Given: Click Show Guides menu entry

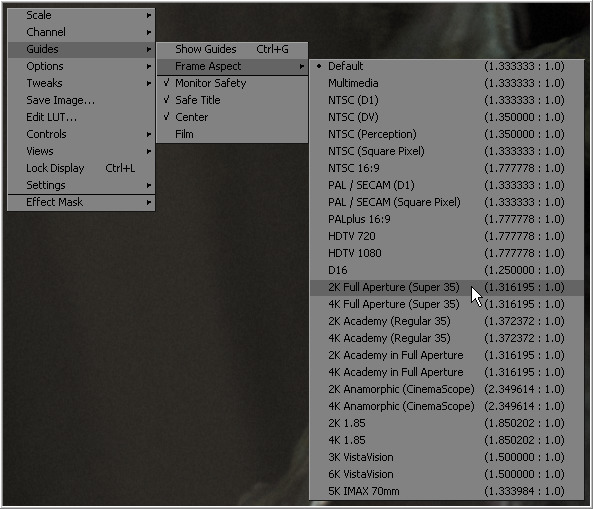Looking at the screenshot, I should pyautogui.click(x=232, y=49).
